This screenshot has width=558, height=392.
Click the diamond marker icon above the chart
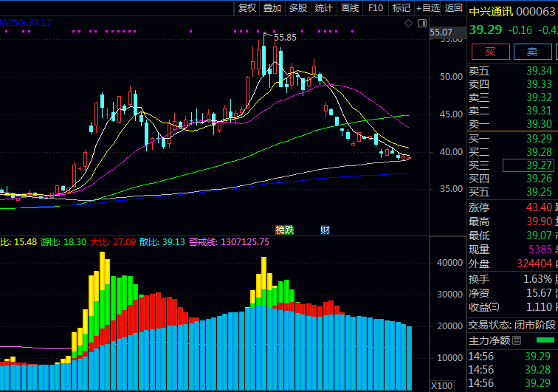coord(408,24)
